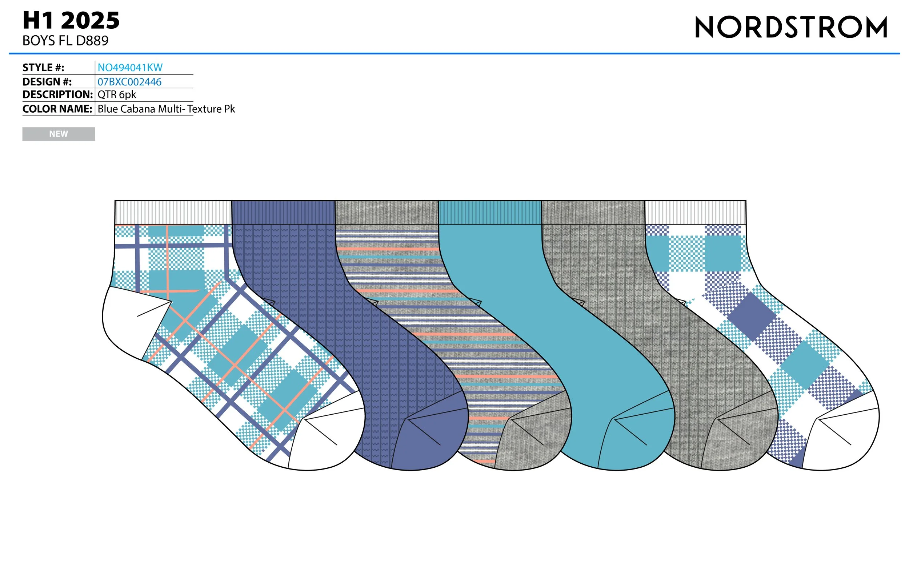This screenshot has height=588, width=909.
Task: Click design number 07BXC002446
Action: (129, 82)
